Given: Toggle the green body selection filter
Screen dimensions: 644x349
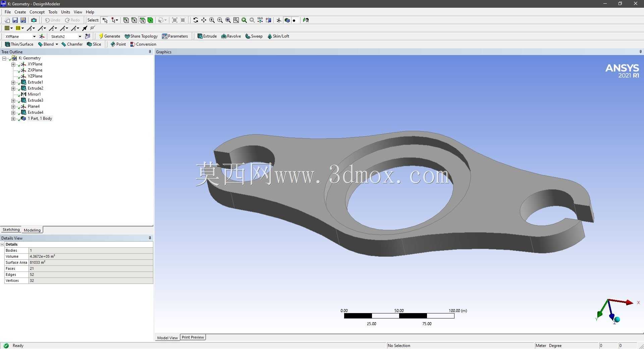Looking at the screenshot, I should pyautogui.click(x=150, y=20).
